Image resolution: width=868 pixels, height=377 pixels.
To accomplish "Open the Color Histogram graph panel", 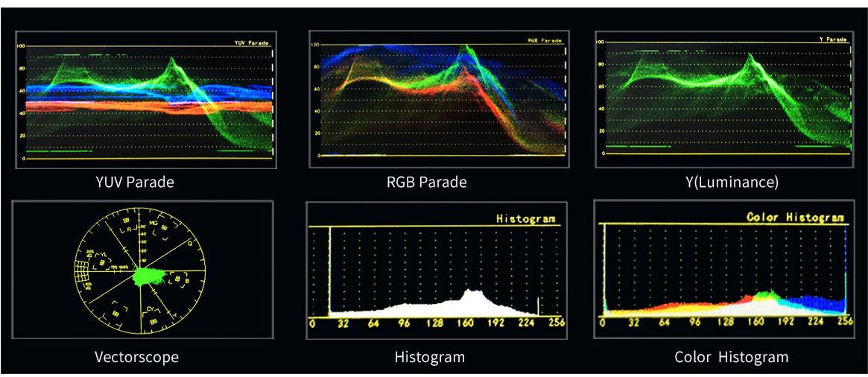I will point(724,268).
